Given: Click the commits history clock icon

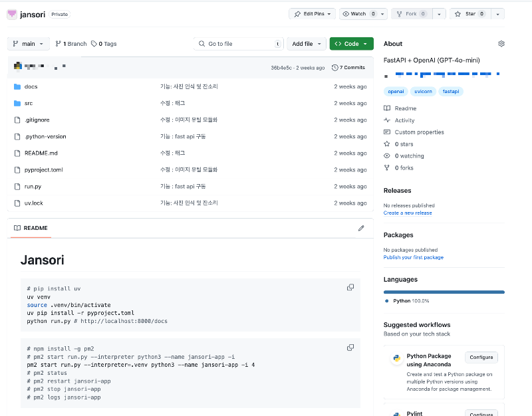Looking at the screenshot, I should pos(335,68).
